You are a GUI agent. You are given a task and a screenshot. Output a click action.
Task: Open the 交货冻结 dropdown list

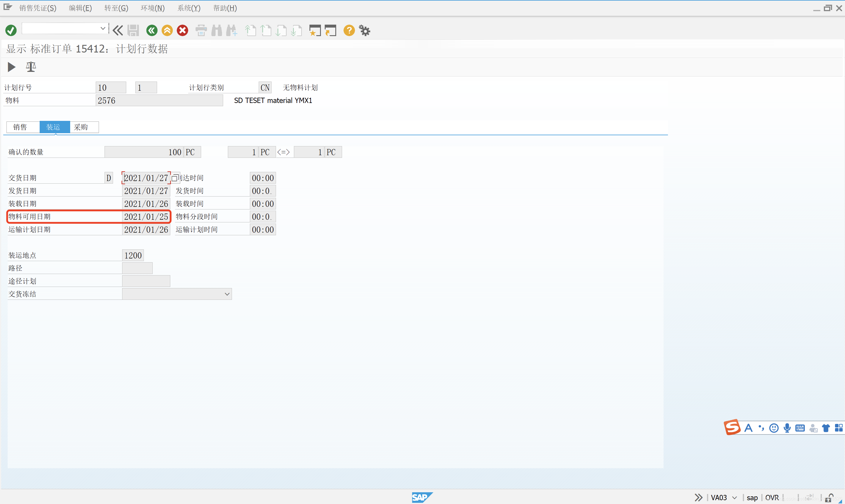227,294
